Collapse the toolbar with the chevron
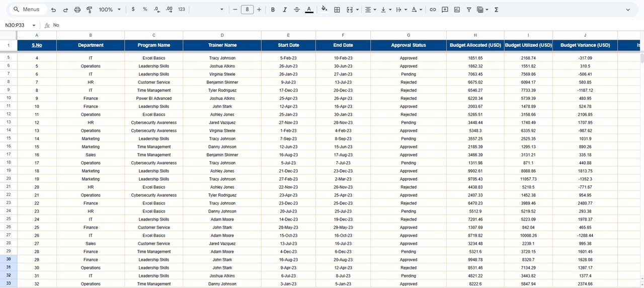Viewport: 644px width, 288px height. pyautogui.click(x=628, y=10)
